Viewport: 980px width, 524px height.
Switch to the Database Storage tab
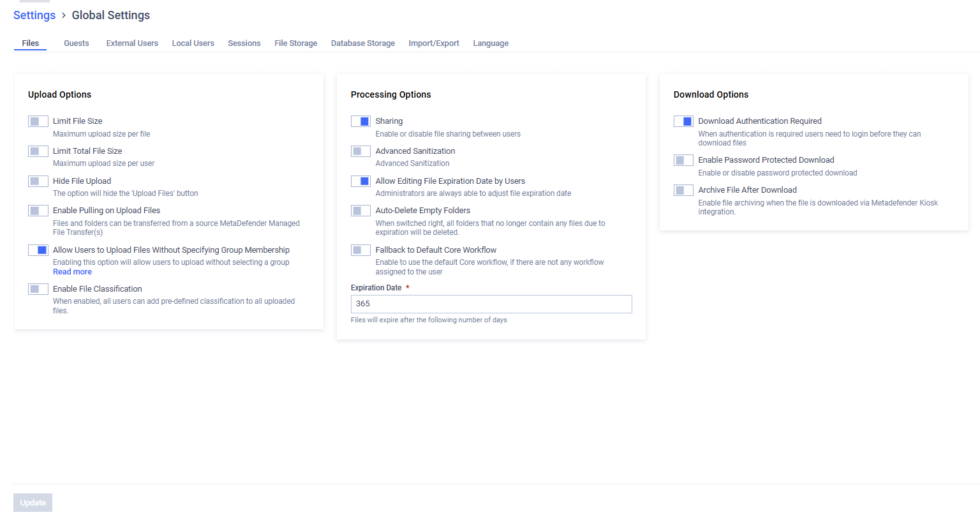(363, 43)
